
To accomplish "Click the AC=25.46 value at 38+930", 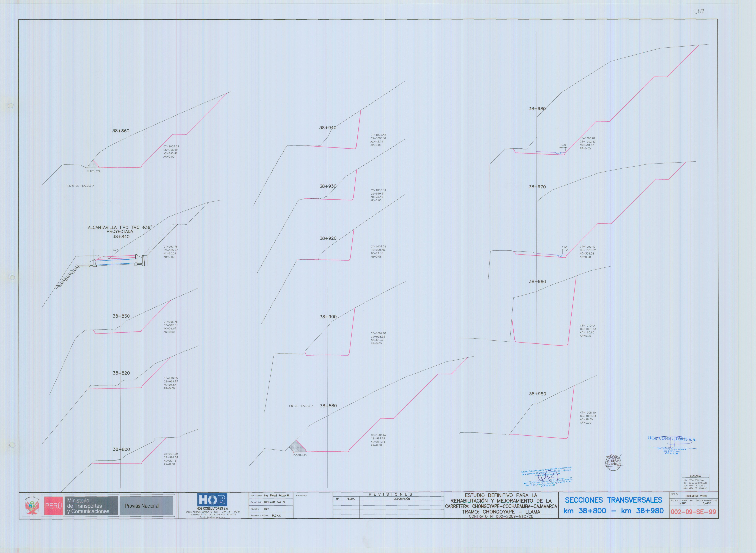I will (x=377, y=197).
